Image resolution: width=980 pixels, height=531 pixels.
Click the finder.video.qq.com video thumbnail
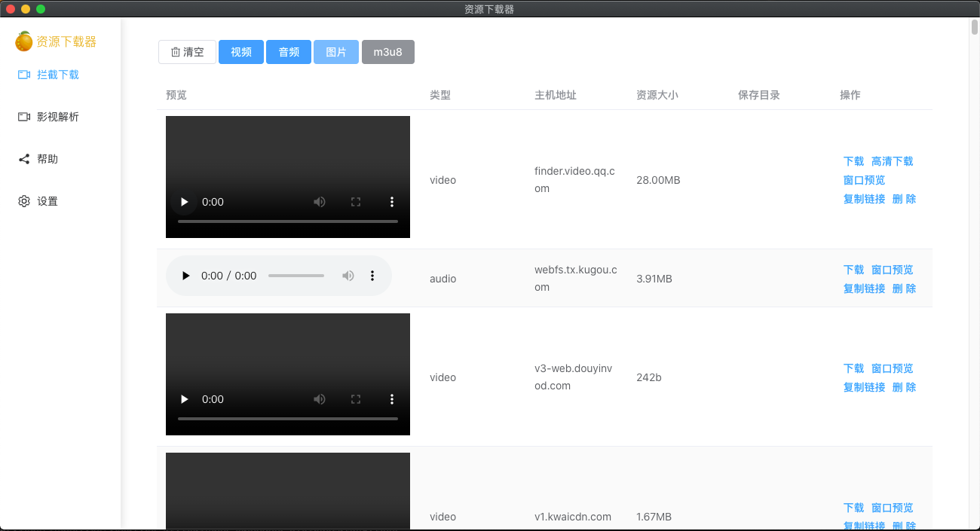[288, 177]
